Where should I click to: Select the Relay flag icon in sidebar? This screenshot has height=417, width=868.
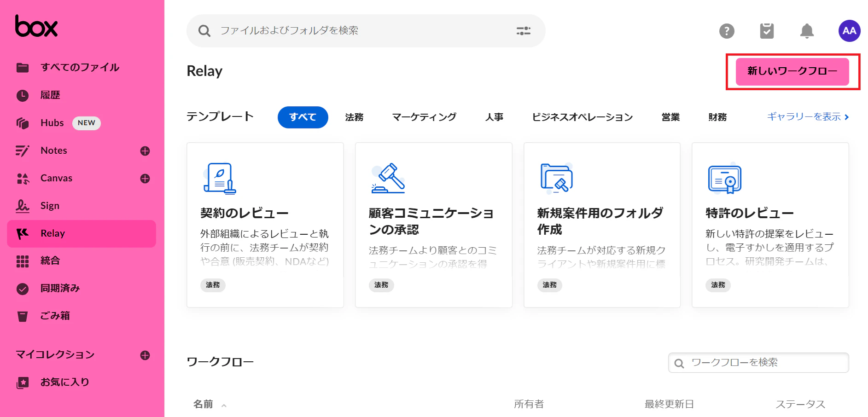pos(23,233)
